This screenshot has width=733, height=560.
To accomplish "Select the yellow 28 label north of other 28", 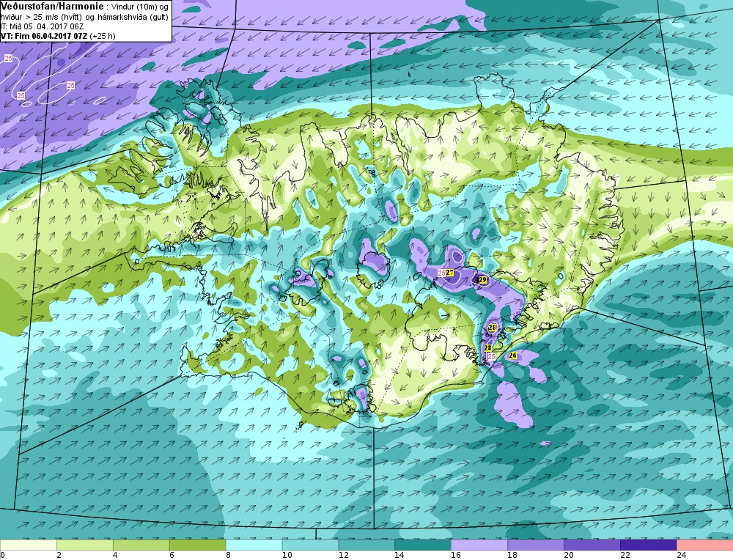I will tap(493, 328).
